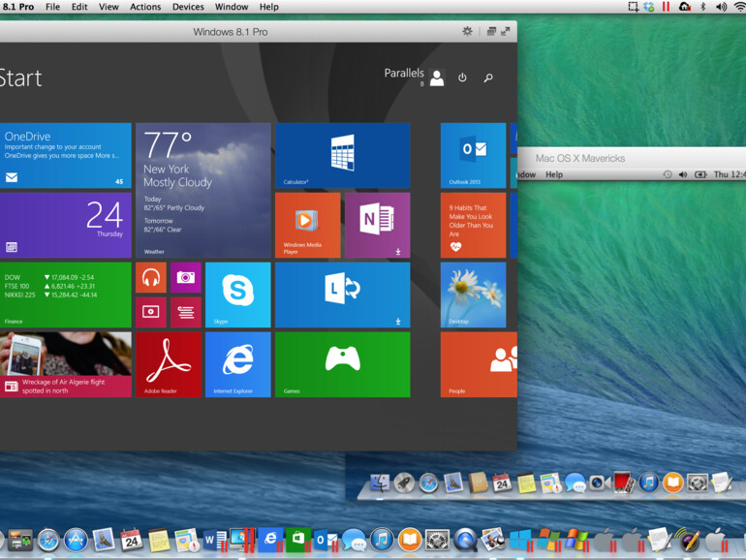This screenshot has width=746, height=560.
Task: Click the volume icon in the Mac menu bar
Action: [720, 7]
